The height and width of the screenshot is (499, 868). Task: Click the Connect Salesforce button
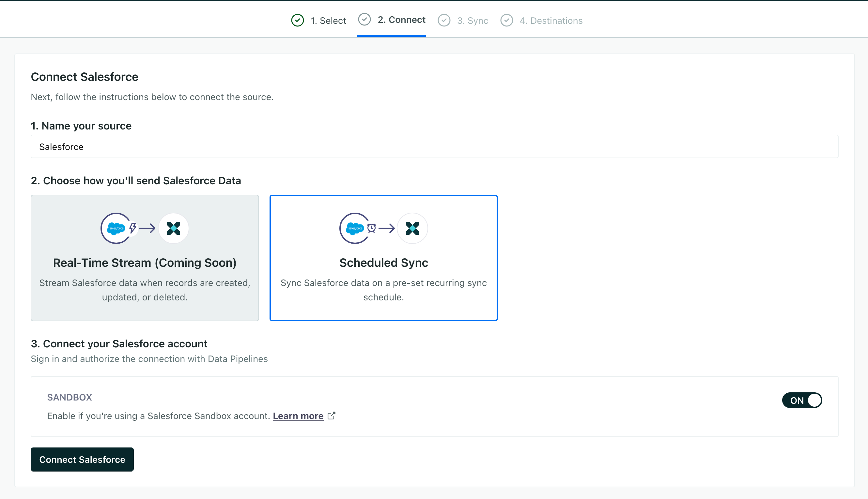(82, 459)
